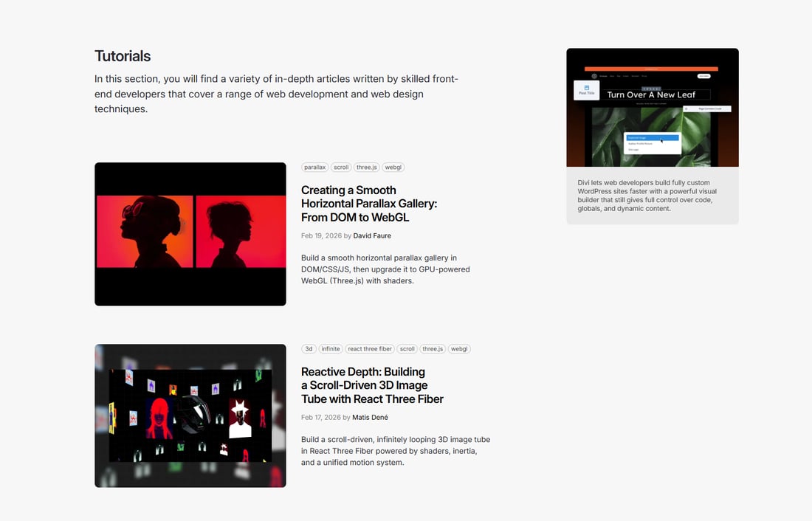Select the 'scroll' tag above the Parallax Gallery title
The width and height of the screenshot is (812, 521).
(341, 168)
